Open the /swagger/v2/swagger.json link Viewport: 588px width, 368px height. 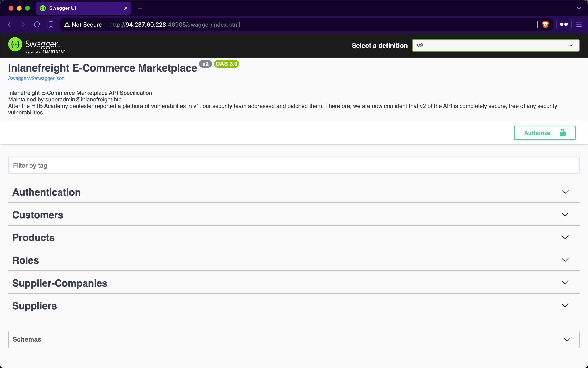click(36, 78)
